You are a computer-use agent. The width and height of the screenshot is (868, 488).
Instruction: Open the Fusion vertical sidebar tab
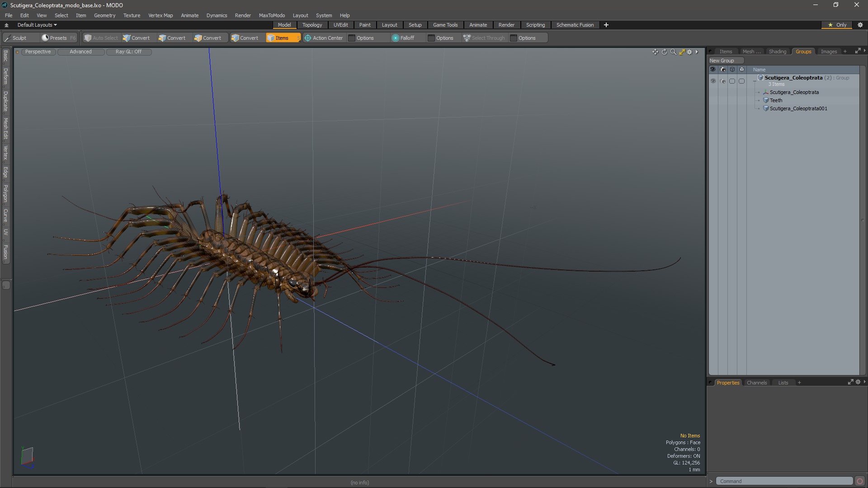[x=5, y=252]
